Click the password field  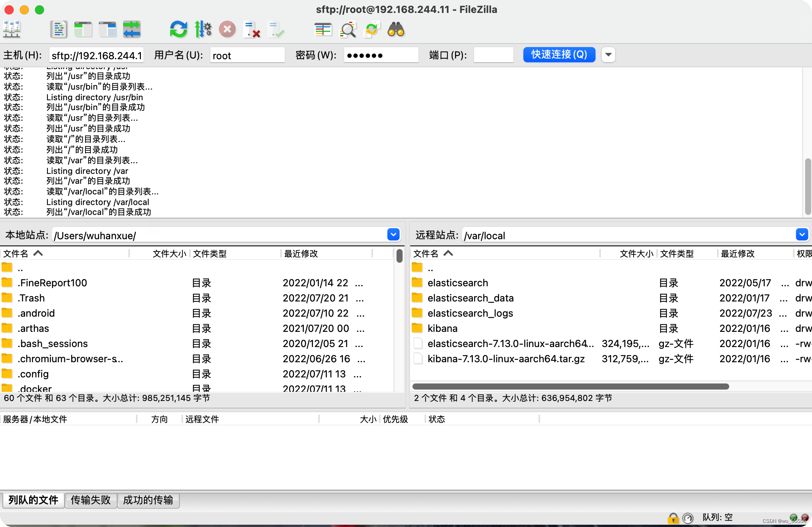[381, 55]
